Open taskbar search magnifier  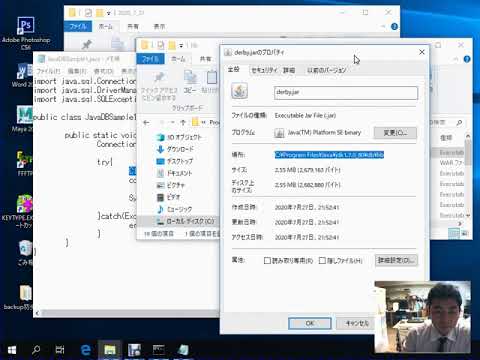pyautogui.click(x=36, y=350)
